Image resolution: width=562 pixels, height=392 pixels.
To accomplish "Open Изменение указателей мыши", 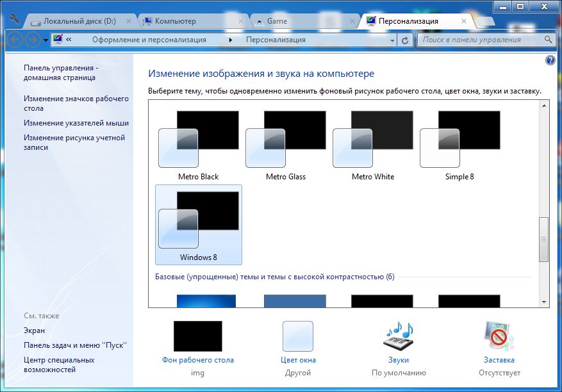I will (76, 123).
